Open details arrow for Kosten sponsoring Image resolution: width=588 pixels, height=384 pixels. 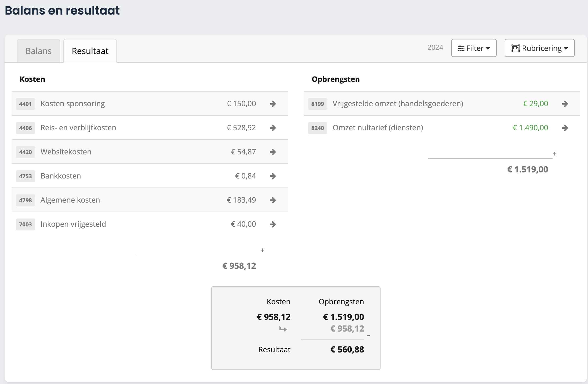coord(273,104)
